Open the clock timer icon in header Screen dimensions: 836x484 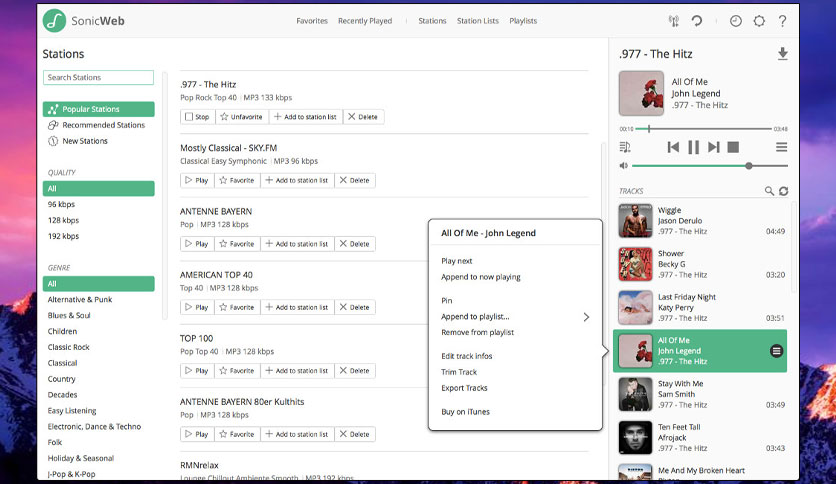(736, 21)
